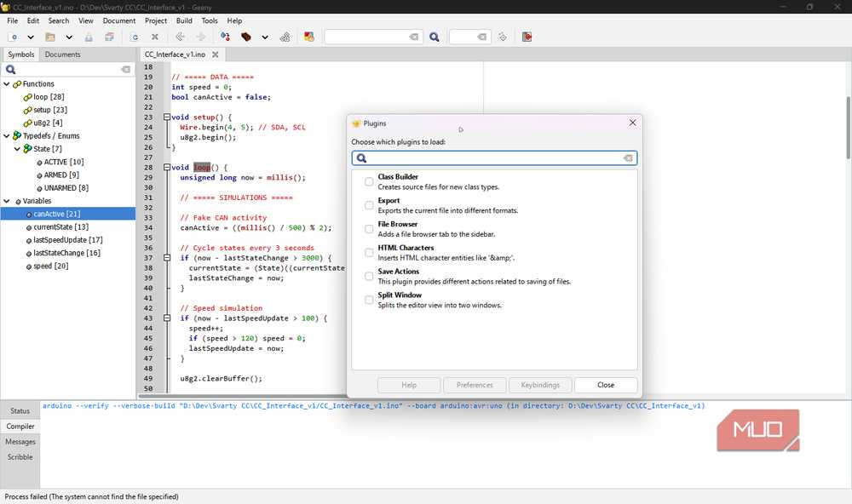Navigate back with the left arrow icon
The height and width of the screenshot is (504, 852).
pos(181,37)
